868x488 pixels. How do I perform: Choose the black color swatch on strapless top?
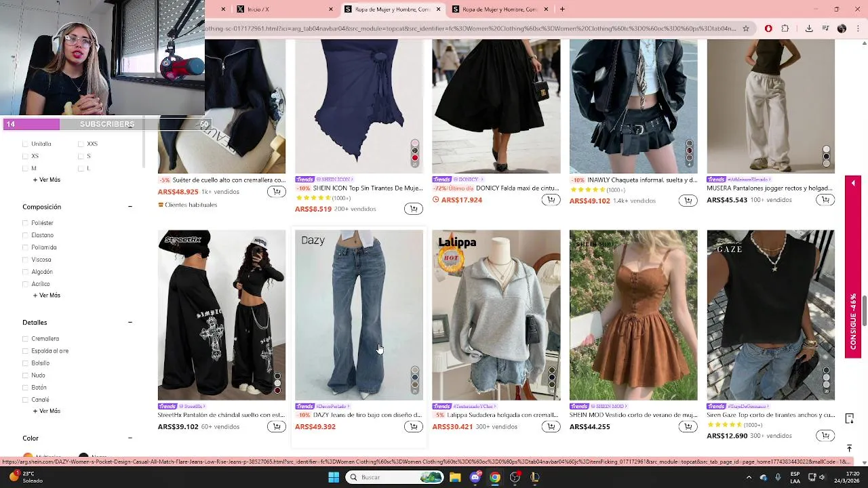(415, 150)
